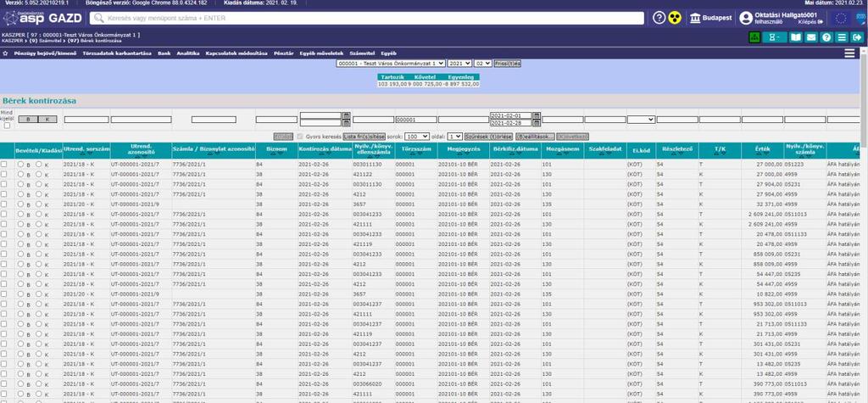The height and width of the screenshot is (403, 868).
Task: Open the Számvitel menu
Action: (362, 53)
